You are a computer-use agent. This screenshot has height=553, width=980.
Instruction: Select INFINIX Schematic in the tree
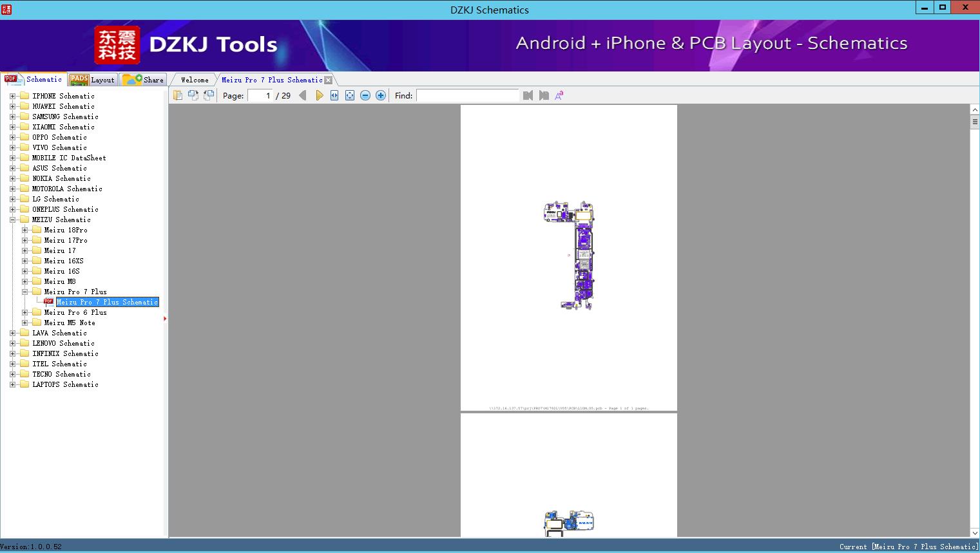(65, 353)
